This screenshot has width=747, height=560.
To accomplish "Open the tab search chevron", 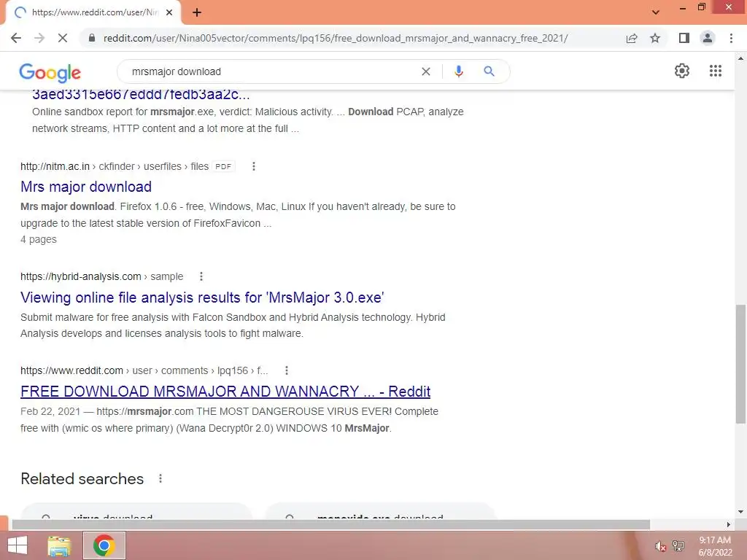I will (x=656, y=12).
